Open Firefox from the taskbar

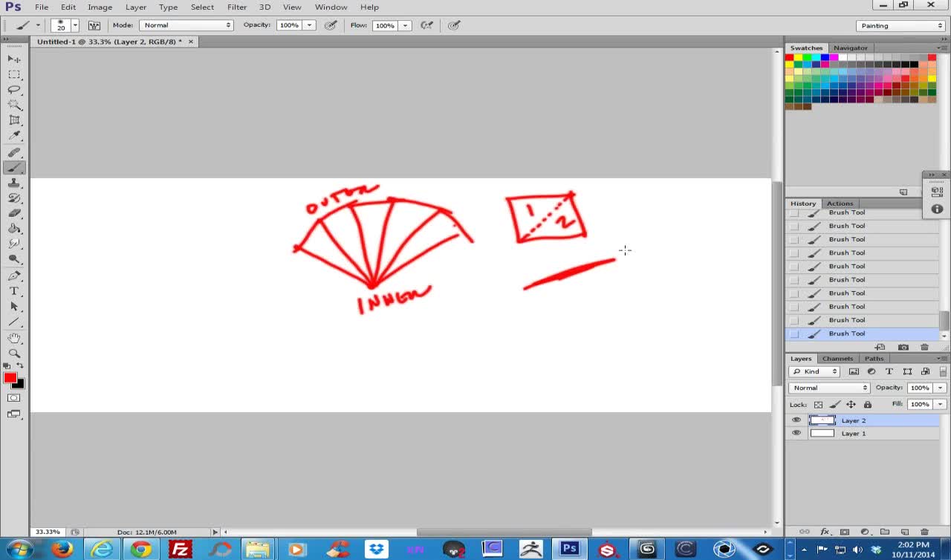point(62,550)
